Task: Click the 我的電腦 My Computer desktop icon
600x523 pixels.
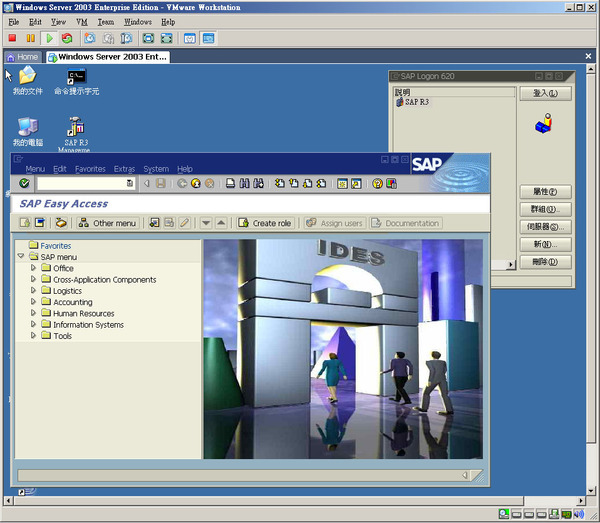Action: (28, 132)
